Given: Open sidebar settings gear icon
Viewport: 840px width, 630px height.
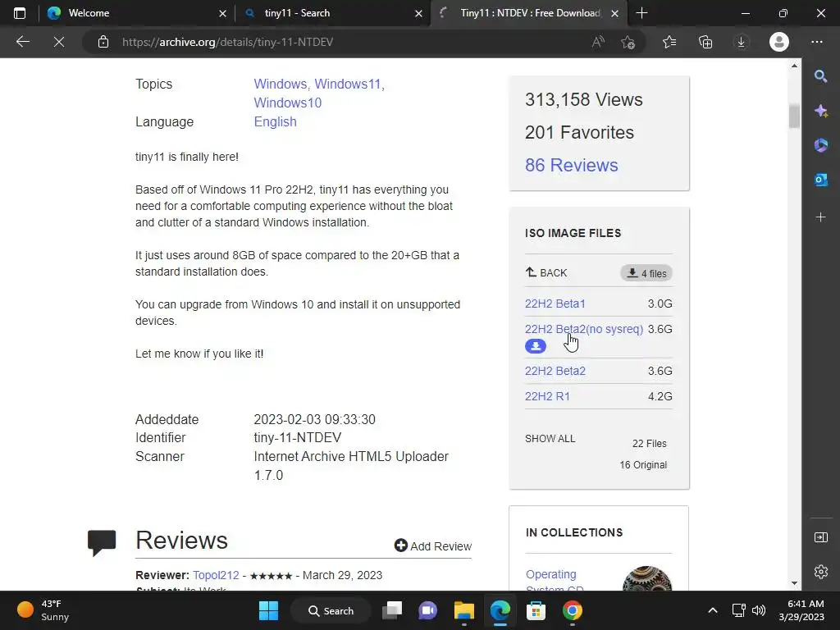Looking at the screenshot, I should click(820, 572).
